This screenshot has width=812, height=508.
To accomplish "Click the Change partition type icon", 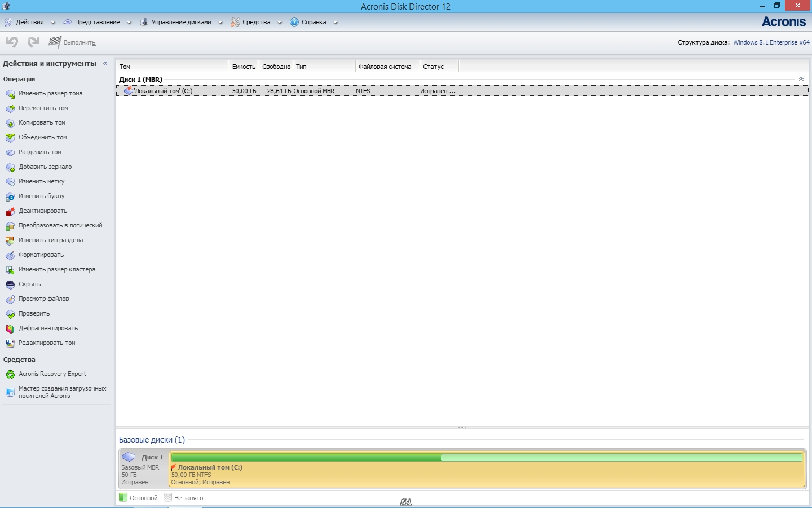I will click(x=10, y=240).
